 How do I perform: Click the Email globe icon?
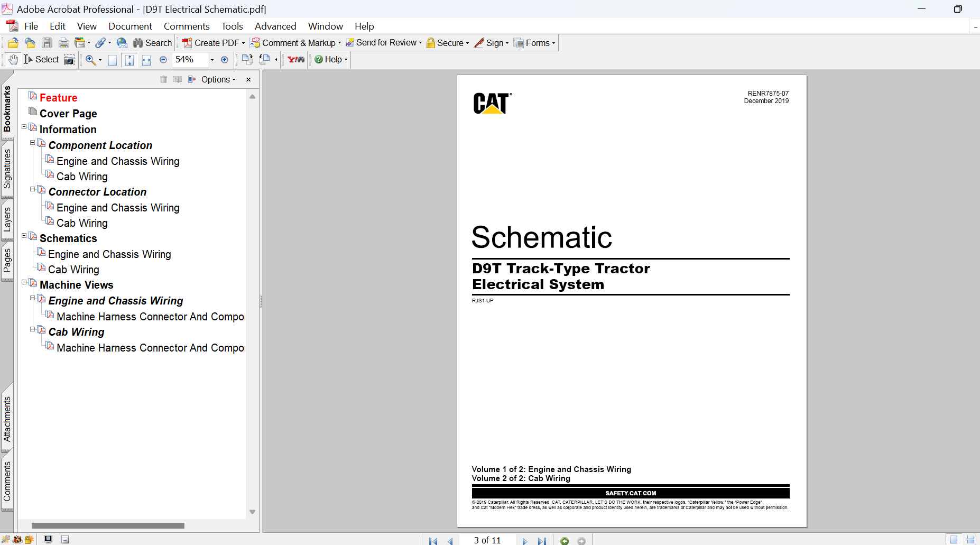122,43
